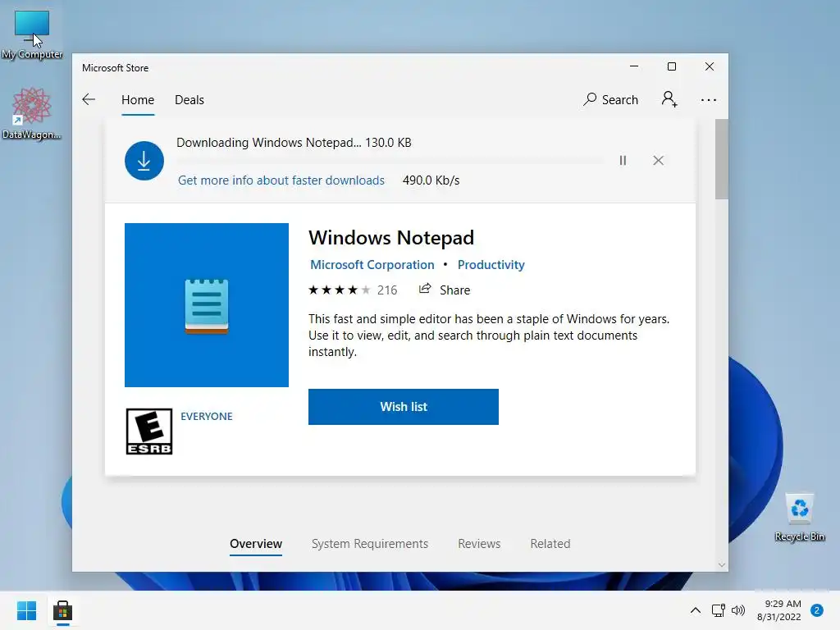The height and width of the screenshot is (630, 840).
Task: Select the Overview tab
Action: pos(256,544)
